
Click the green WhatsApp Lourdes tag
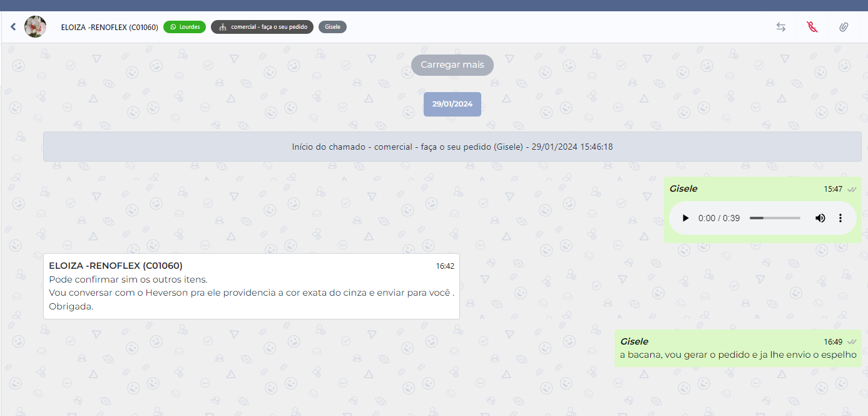point(185,27)
